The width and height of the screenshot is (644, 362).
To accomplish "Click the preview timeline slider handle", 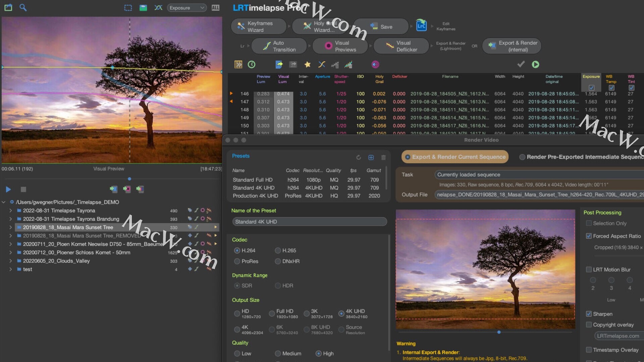I will click(129, 179).
